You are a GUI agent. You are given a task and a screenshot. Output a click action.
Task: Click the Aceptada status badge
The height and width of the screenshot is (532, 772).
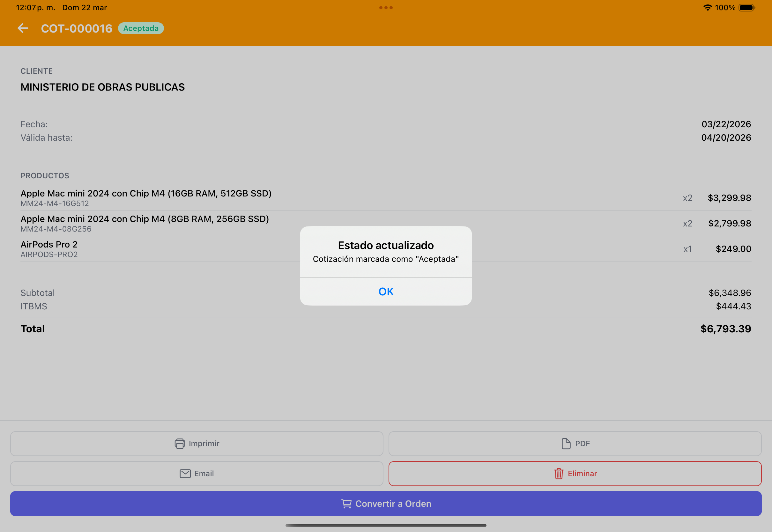[x=141, y=28]
